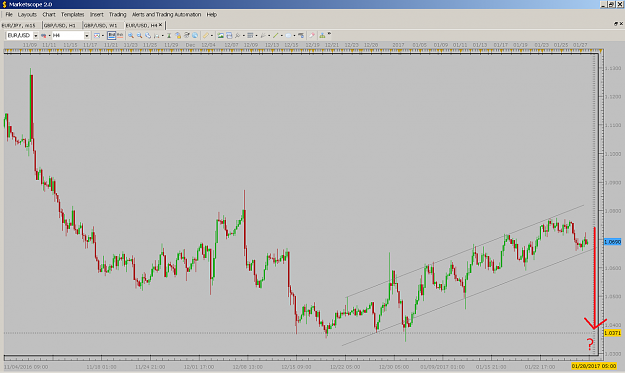Click the detach chart window icon
Screen dimensions: 625x373
tap(616, 24)
